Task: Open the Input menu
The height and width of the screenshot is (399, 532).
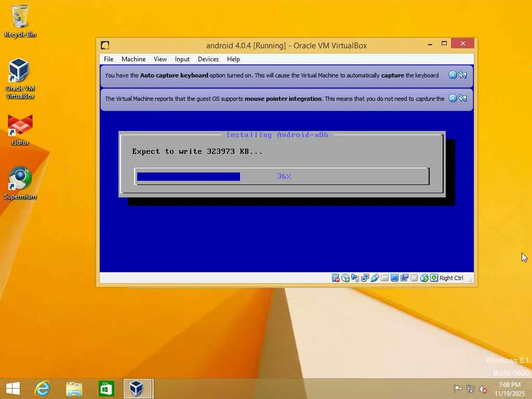Action: [x=182, y=59]
